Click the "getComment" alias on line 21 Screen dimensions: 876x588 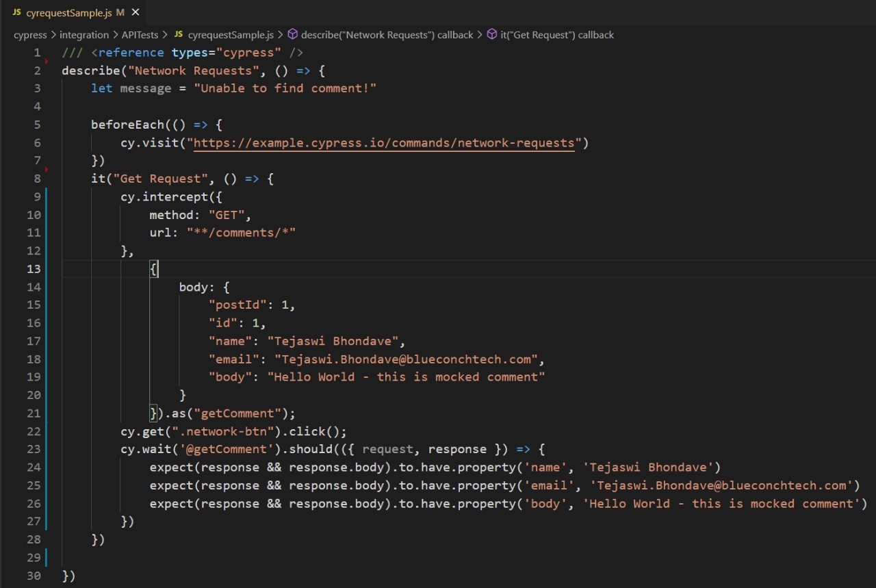point(237,413)
